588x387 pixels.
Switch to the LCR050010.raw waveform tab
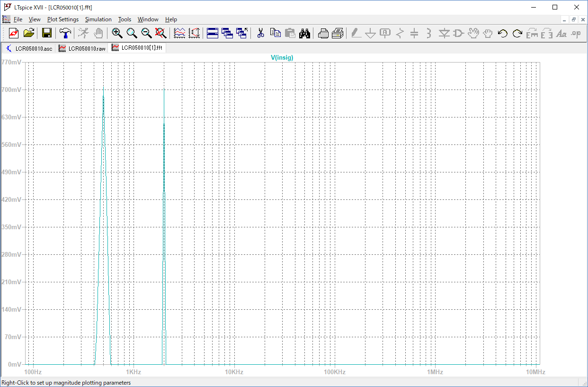(x=82, y=48)
